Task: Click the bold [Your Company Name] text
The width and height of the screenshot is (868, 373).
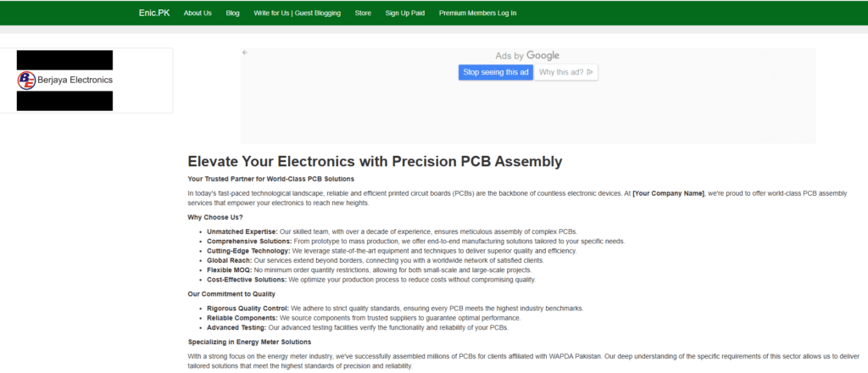Action: click(669, 193)
